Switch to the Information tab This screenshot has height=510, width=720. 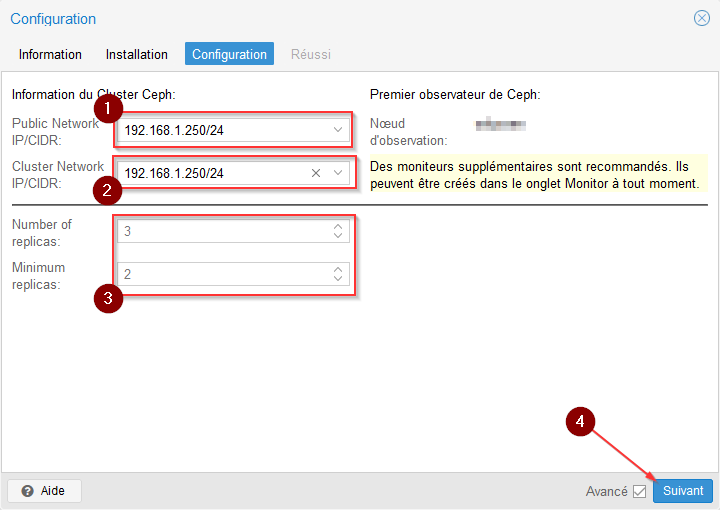50,54
